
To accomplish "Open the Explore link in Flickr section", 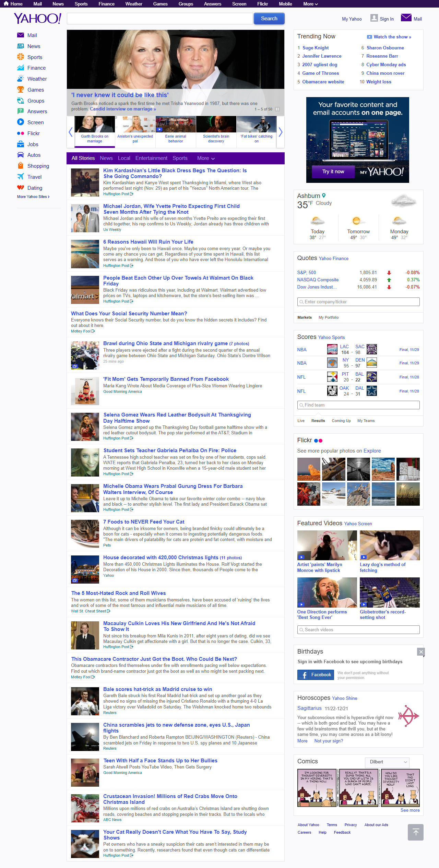I will click(372, 451).
